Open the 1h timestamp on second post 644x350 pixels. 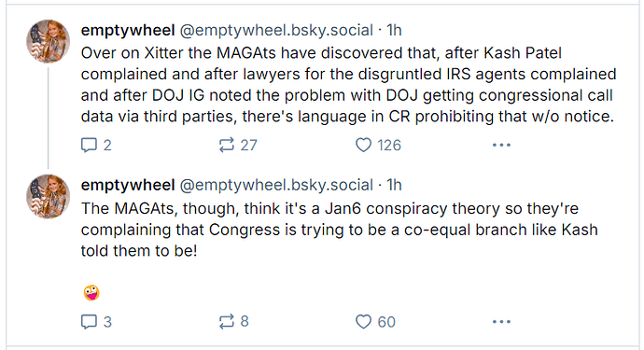pyautogui.click(x=394, y=185)
